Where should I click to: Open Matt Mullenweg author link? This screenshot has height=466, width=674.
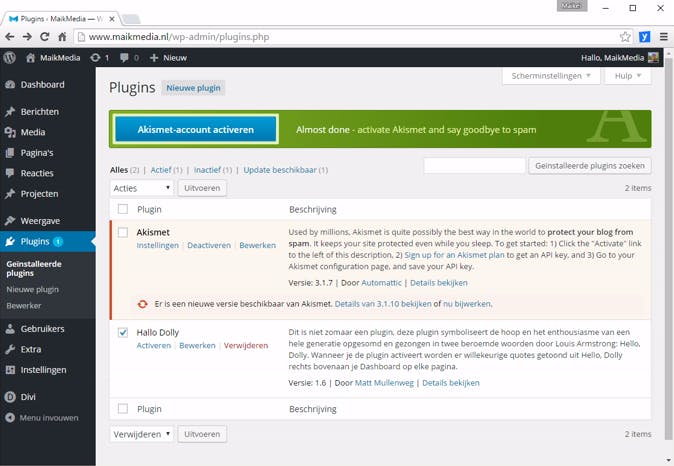point(384,383)
